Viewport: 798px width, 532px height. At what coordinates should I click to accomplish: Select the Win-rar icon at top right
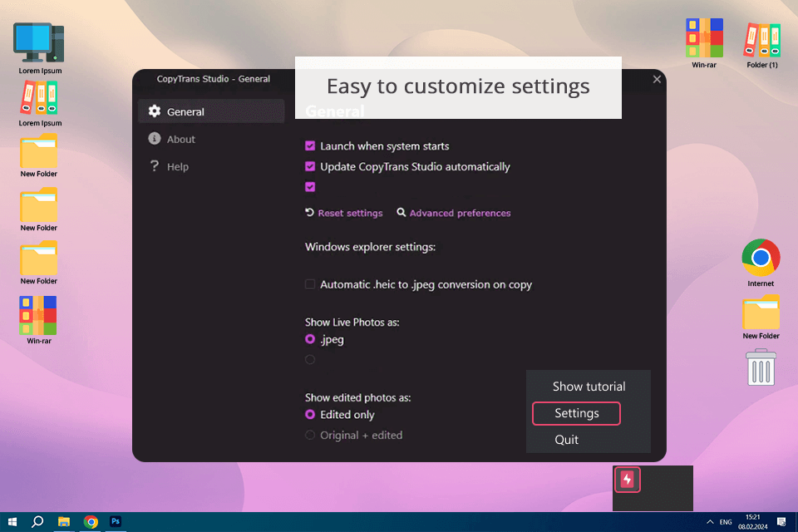pyautogui.click(x=704, y=43)
